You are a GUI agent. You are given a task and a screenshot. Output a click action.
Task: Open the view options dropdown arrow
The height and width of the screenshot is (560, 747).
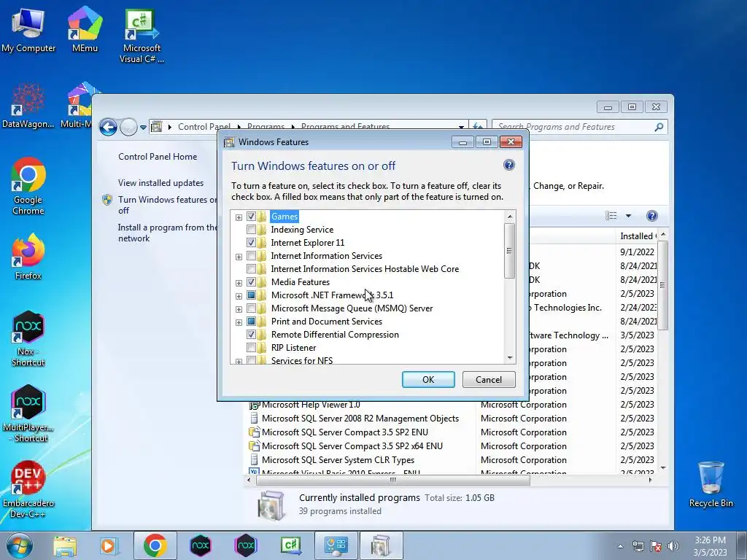628,216
